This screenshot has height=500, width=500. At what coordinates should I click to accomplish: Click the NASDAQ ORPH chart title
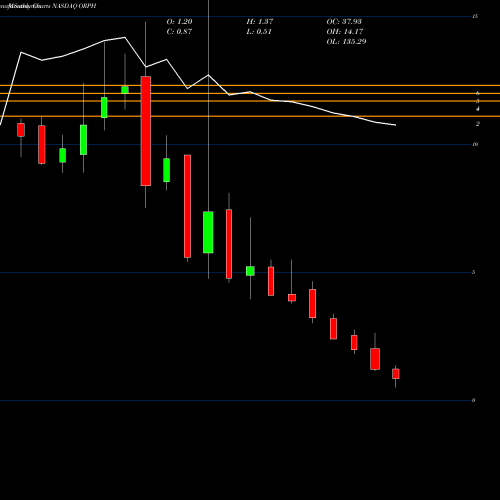(74, 6)
